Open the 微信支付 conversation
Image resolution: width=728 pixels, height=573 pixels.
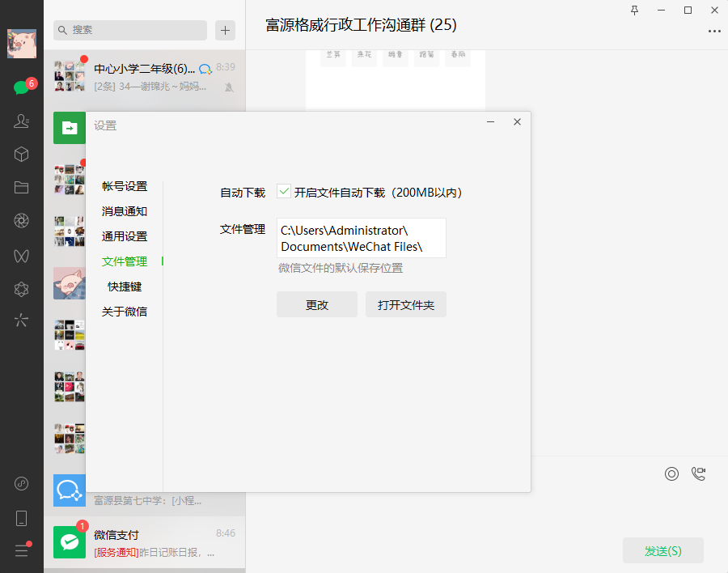[x=145, y=542]
